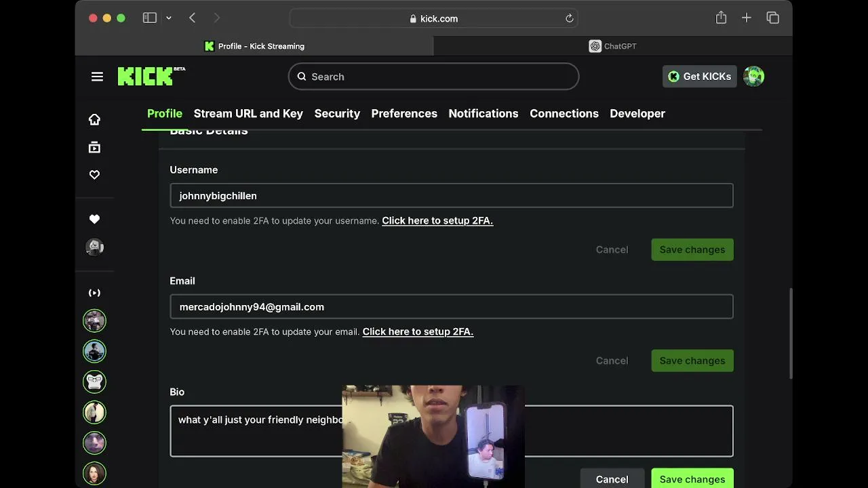The width and height of the screenshot is (868, 488).
Task: Open the Preferences tab
Action: tap(404, 113)
